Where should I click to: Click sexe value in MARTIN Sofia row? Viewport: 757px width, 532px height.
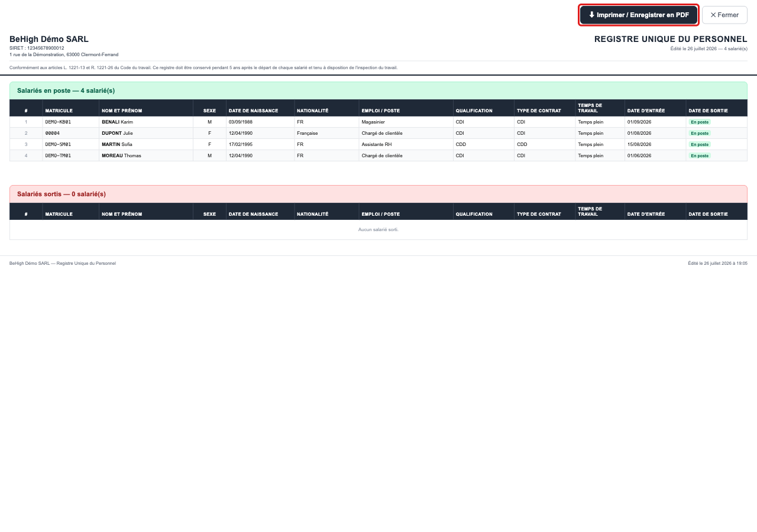coord(209,144)
